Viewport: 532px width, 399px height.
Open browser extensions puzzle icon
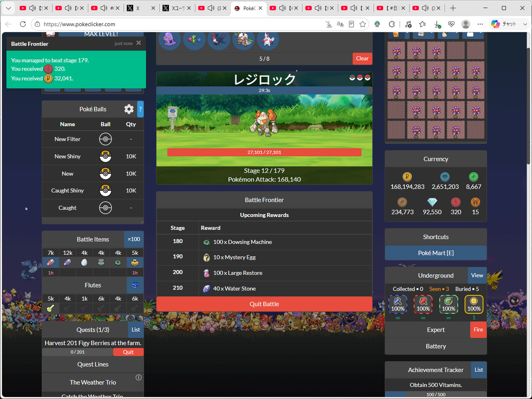click(391, 24)
